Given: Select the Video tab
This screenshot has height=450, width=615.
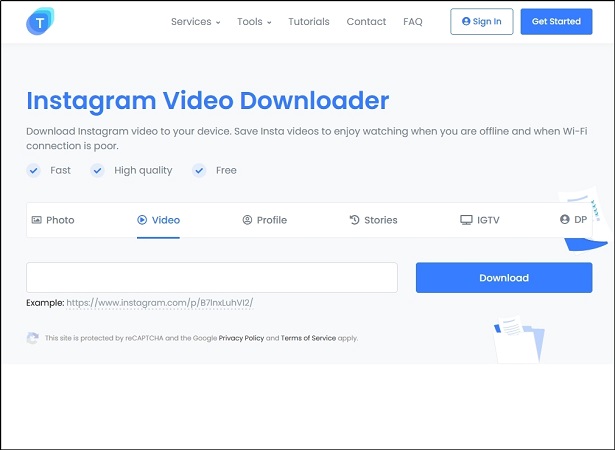Looking at the screenshot, I should pyautogui.click(x=158, y=220).
